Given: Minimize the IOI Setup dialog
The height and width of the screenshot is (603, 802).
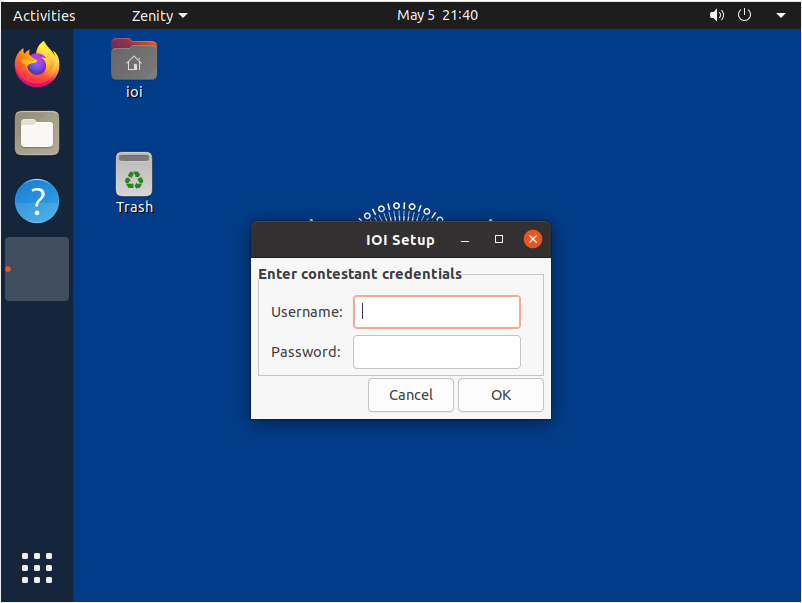Looking at the screenshot, I should pos(465,239).
